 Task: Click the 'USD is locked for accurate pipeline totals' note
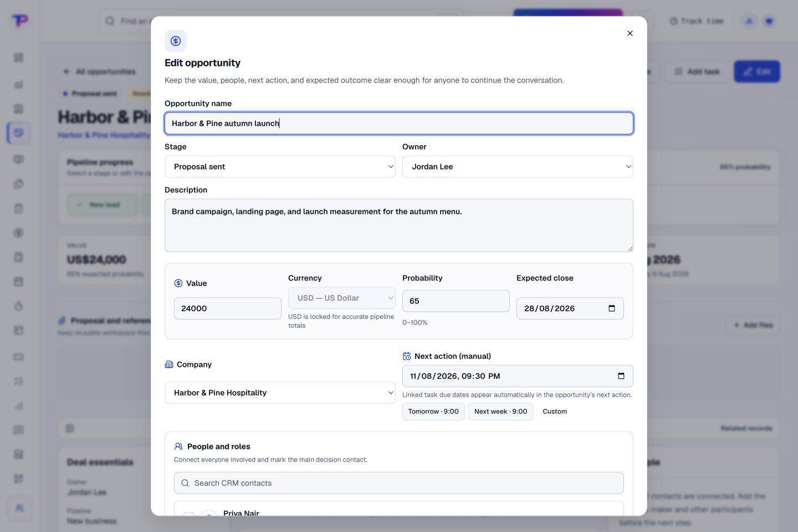[x=341, y=321]
